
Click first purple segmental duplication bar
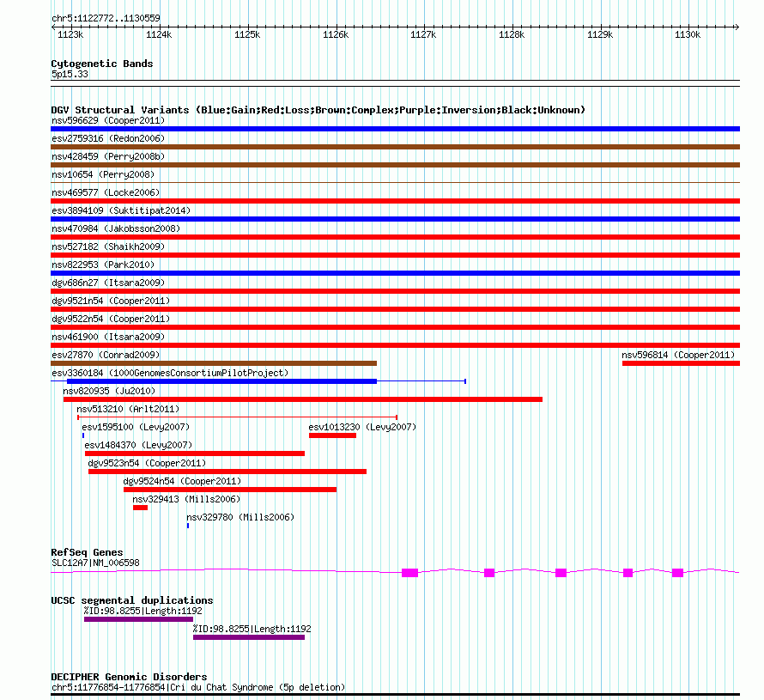click(x=139, y=619)
